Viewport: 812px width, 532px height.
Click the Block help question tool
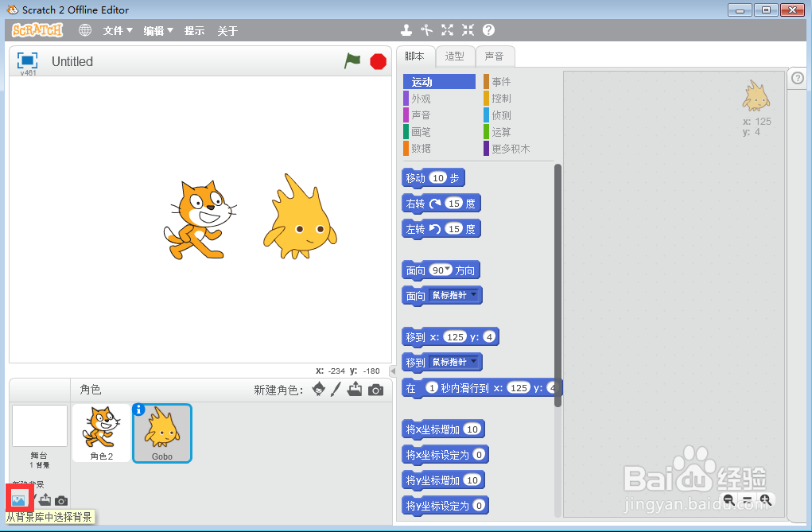click(488, 30)
